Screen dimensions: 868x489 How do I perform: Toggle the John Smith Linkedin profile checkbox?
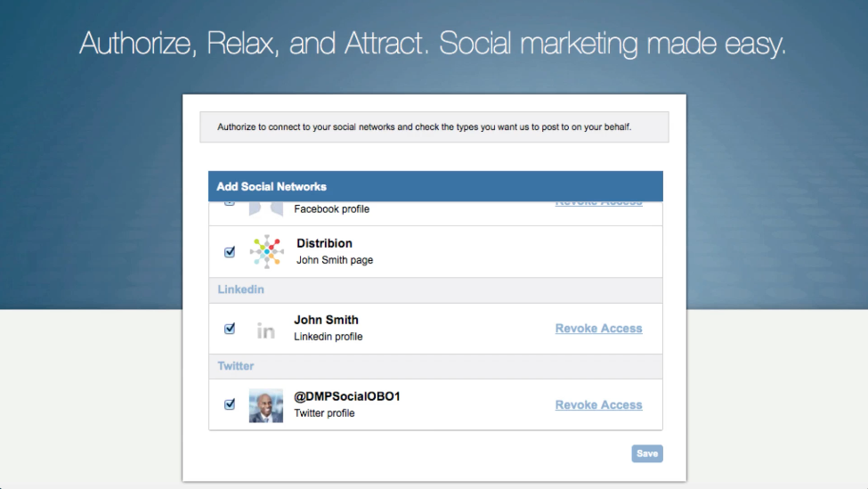[x=230, y=329]
